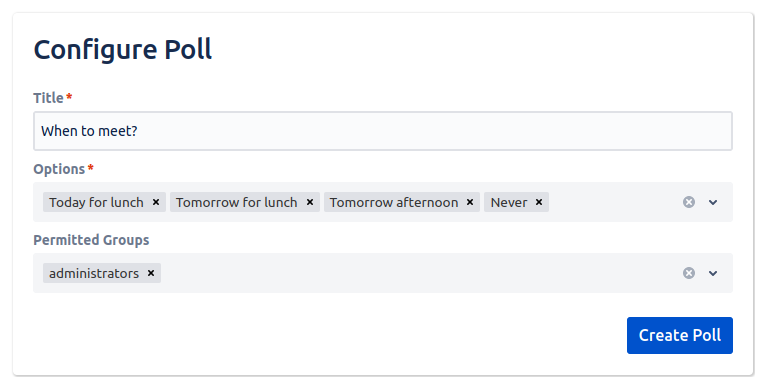Click the Options field label
The image size is (767, 389).
coord(59,169)
